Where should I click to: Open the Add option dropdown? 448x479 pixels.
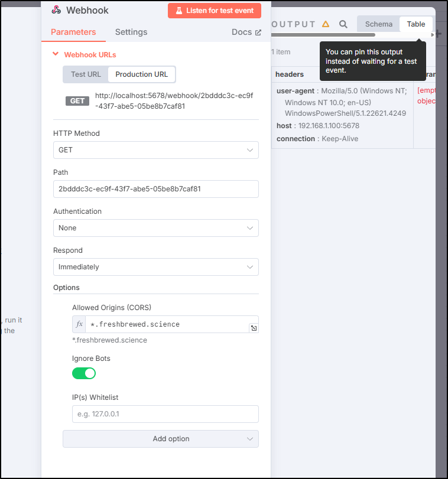coord(161,439)
